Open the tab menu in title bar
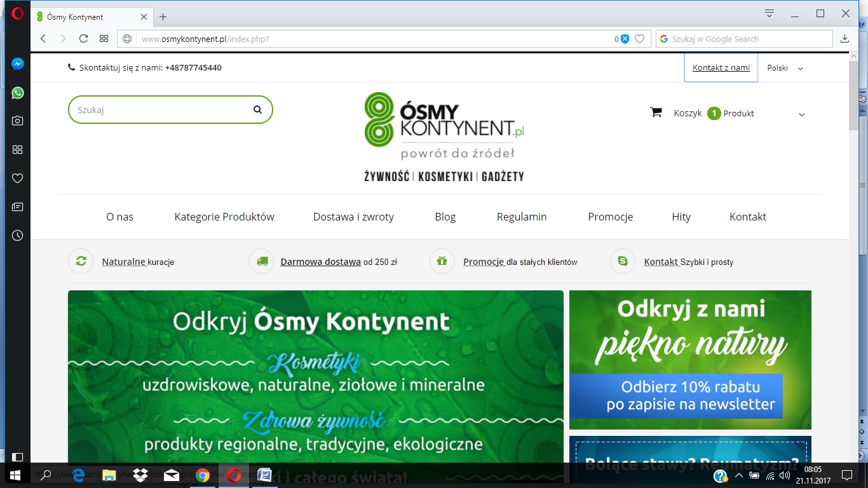Screen dimensions: 868x488 pyautogui.click(x=770, y=13)
